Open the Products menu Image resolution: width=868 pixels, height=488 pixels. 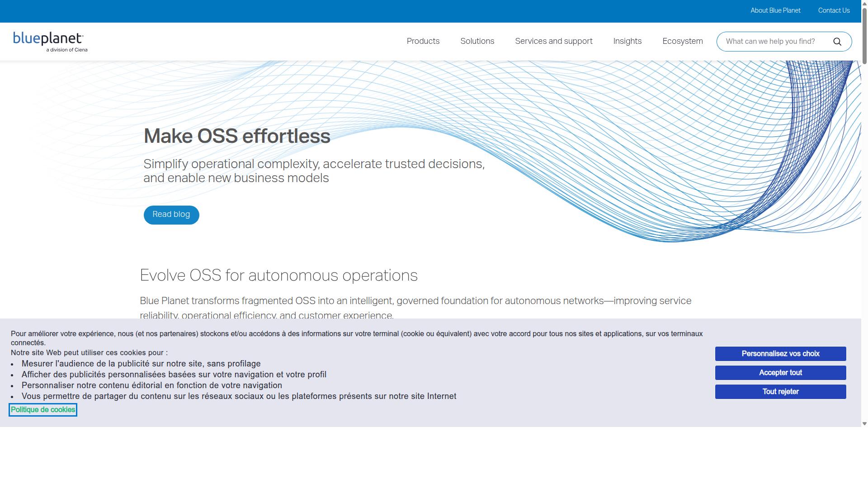(x=423, y=42)
